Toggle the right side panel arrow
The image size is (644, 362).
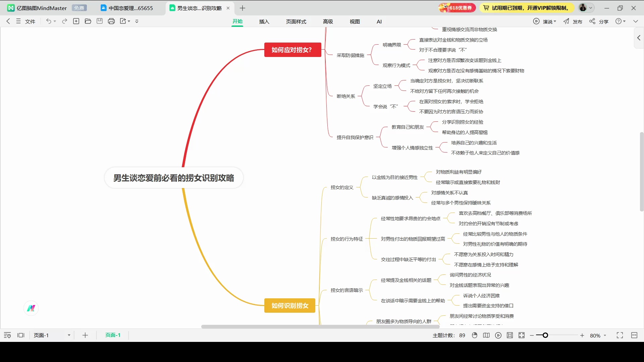coord(639,38)
